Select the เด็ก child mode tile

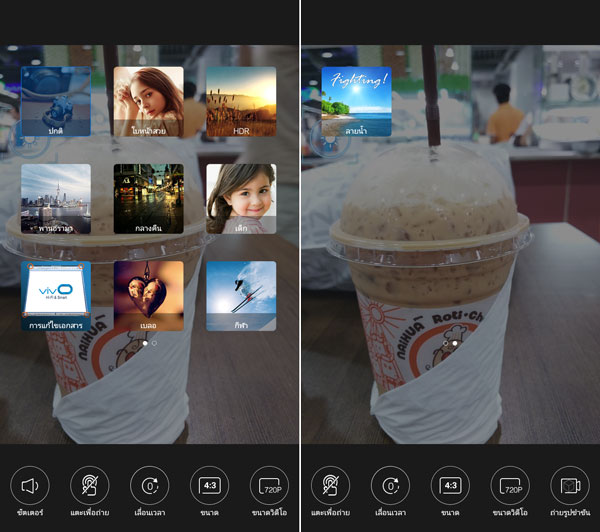coord(241,199)
